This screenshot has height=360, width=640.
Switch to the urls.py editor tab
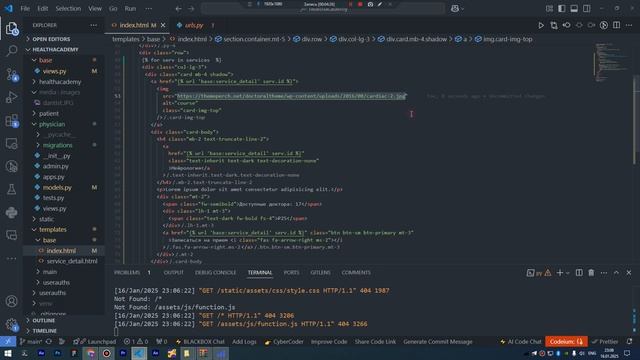click(194, 25)
